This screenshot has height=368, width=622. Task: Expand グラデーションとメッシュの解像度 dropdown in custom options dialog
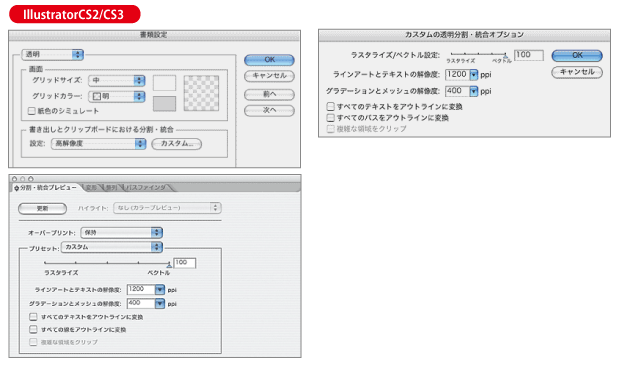(x=474, y=91)
